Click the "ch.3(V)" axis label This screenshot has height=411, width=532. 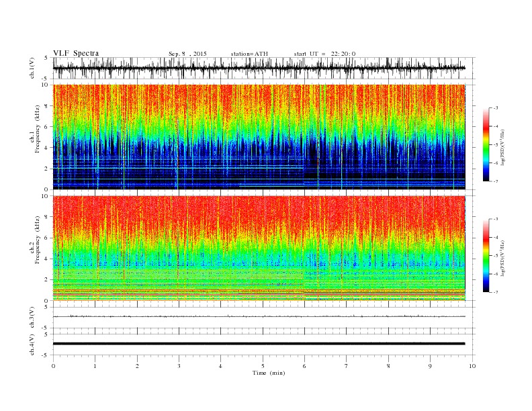(x=32, y=318)
